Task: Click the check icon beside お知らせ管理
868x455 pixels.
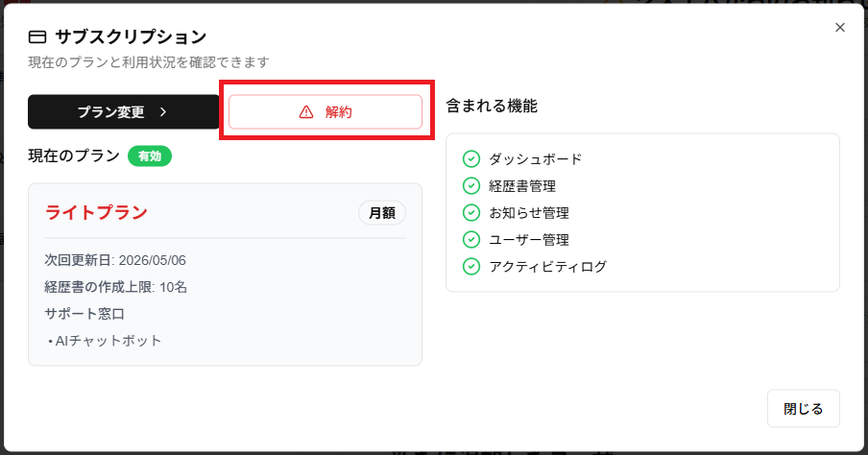Action: pos(471,212)
